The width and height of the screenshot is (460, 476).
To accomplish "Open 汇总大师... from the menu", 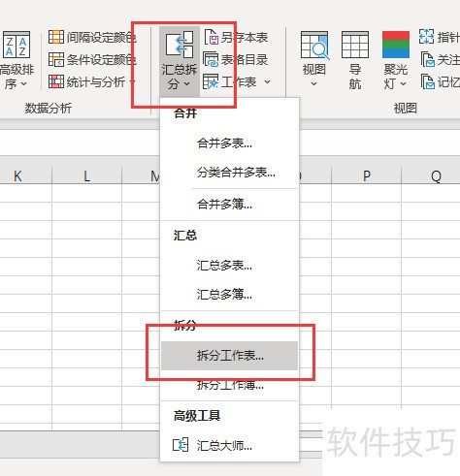I will click(x=229, y=446).
